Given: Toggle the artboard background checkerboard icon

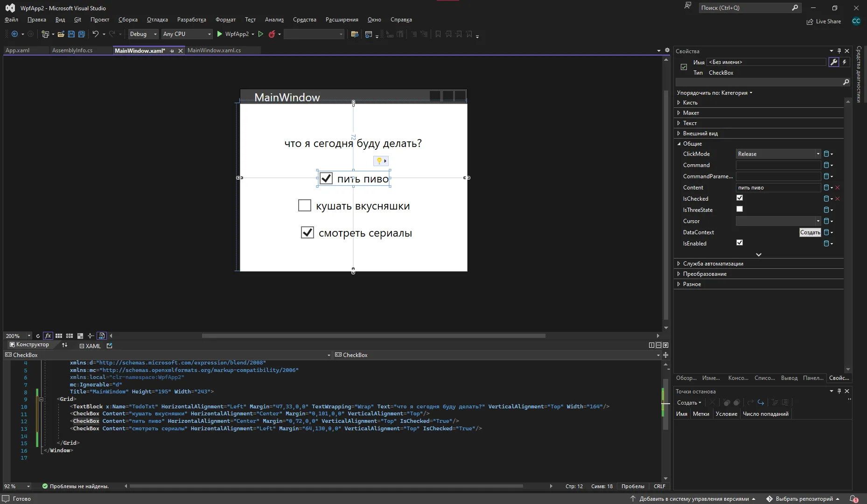Looking at the screenshot, I should click(x=80, y=336).
